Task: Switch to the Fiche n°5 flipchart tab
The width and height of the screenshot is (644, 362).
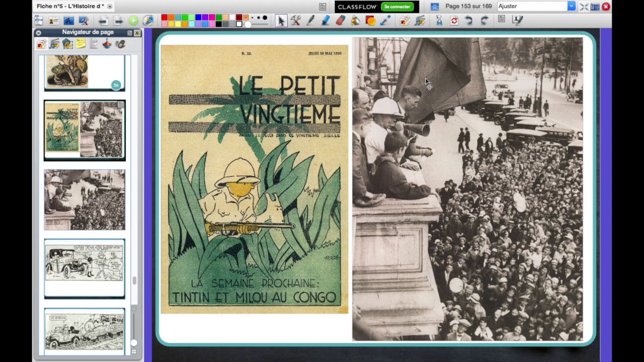Action: [x=70, y=6]
